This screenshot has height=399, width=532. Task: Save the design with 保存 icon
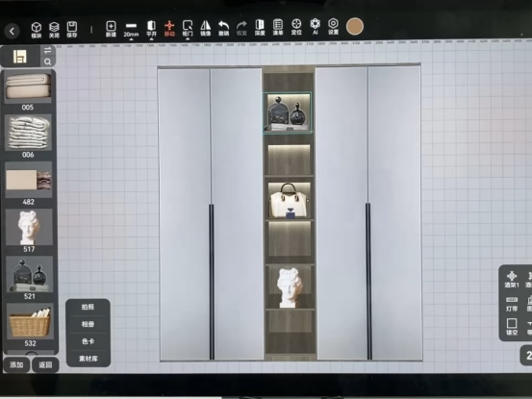click(72, 30)
